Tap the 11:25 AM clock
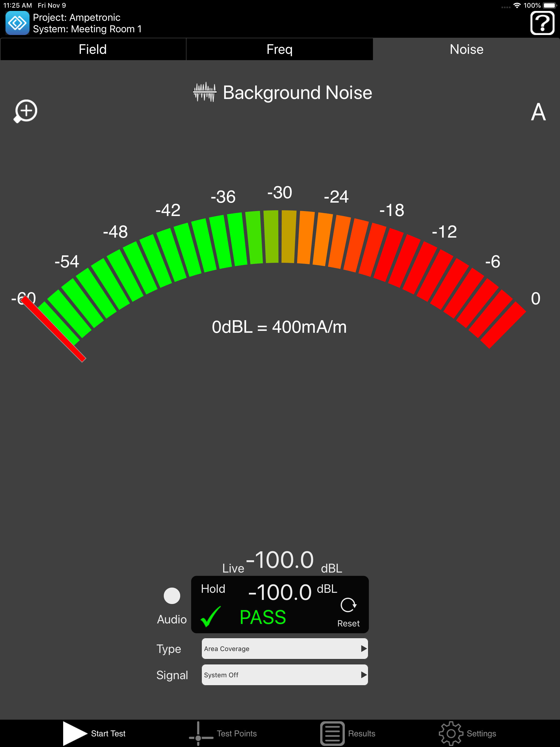Screen dimensions: 560x747 pos(17,5)
